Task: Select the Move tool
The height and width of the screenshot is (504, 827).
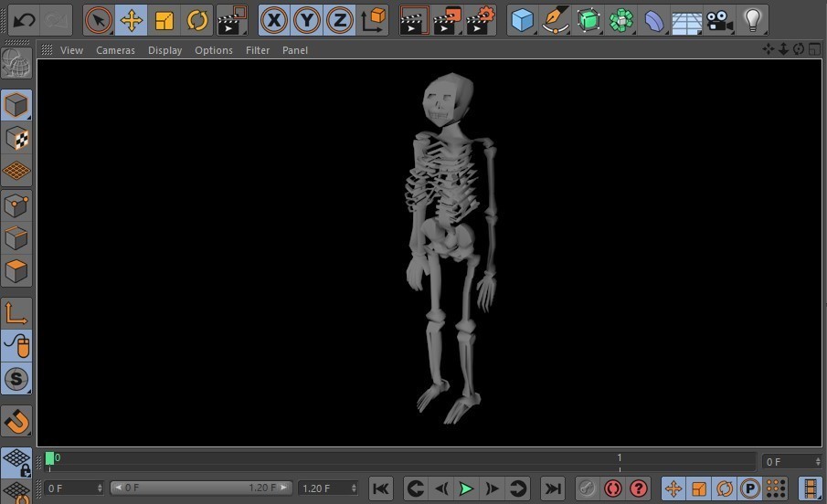Action: pyautogui.click(x=132, y=20)
